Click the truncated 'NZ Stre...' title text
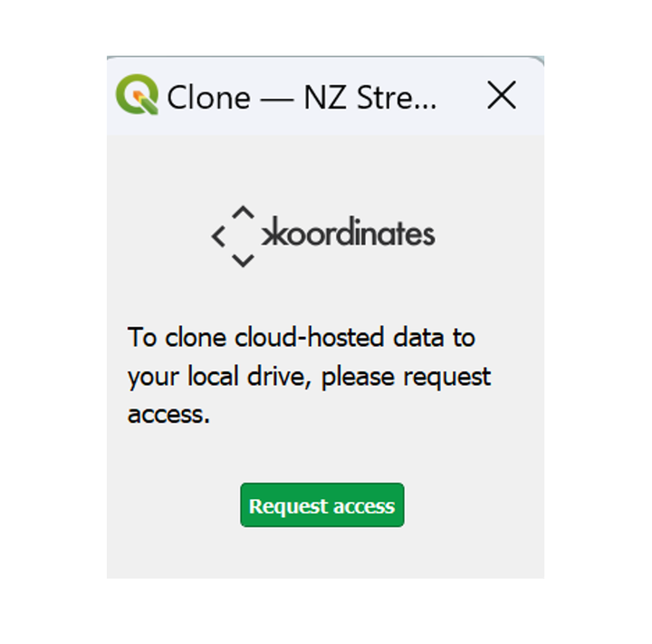The height and width of the screenshot is (644, 652). 370,98
